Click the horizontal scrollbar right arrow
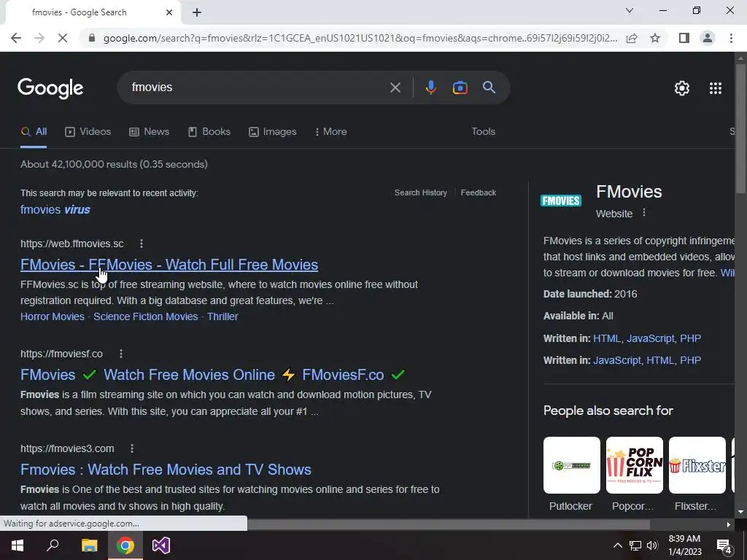 click(728, 525)
